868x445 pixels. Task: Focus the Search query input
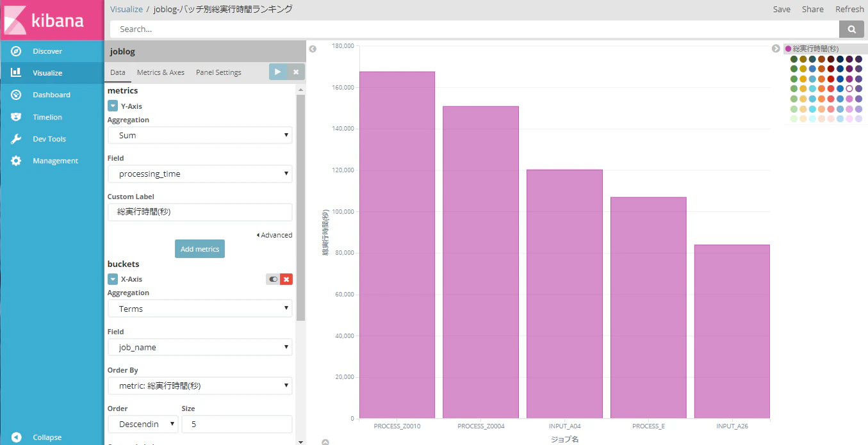coord(474,29)
